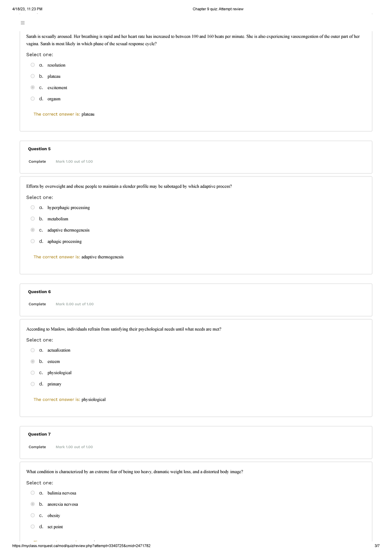Image resolution: width=392 pixels, height=555 pixels.
Task: Select the 'excitement' radio button
Action: point(33,88)
